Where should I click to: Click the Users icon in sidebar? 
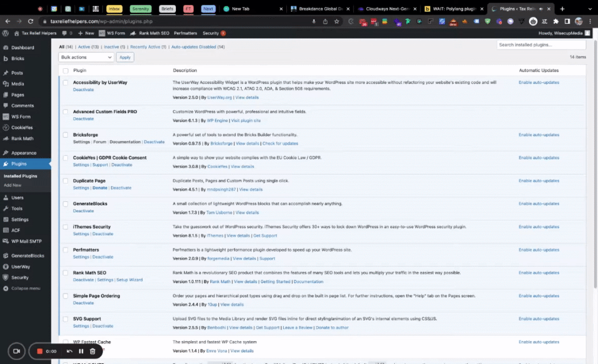coord(5,198)
